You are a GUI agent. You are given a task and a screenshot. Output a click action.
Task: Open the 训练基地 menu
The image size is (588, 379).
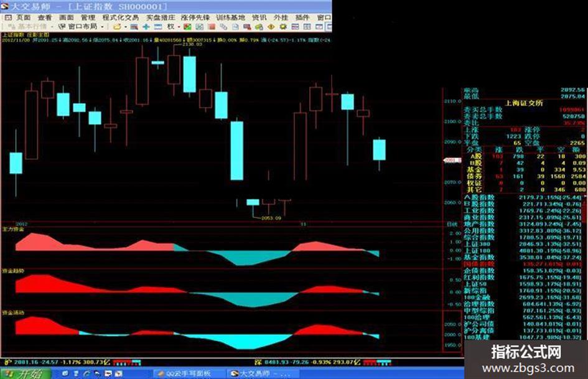coord(231,17)
